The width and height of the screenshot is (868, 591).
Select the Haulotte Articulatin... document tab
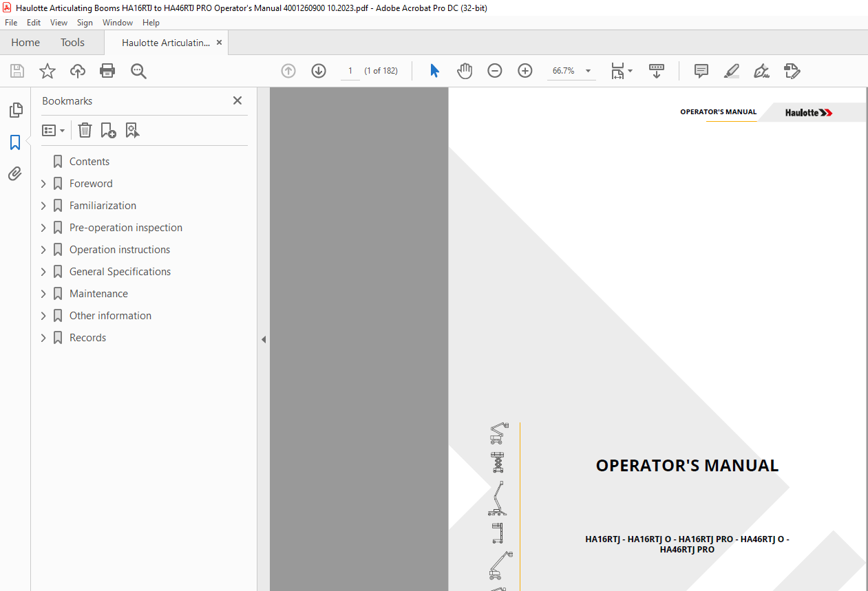click(x=165, y=43)
